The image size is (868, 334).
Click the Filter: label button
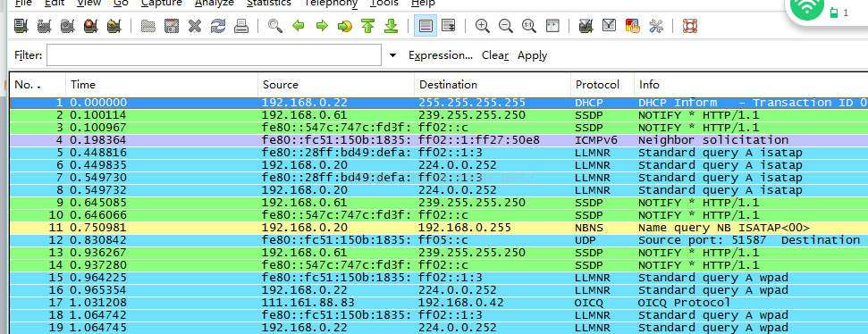(x=28, y=55)
